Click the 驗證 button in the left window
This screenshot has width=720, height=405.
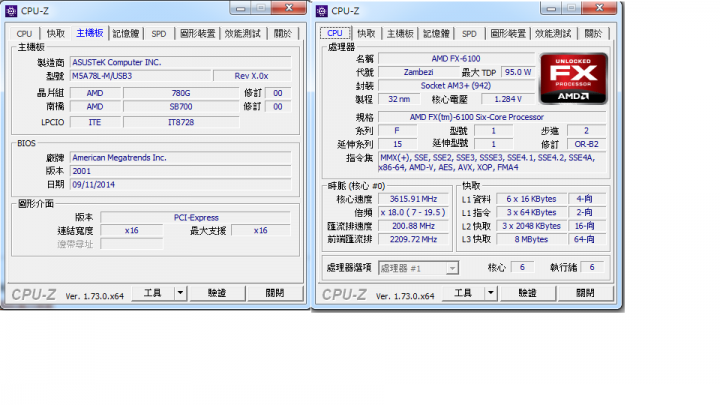[x=217, y=293]
